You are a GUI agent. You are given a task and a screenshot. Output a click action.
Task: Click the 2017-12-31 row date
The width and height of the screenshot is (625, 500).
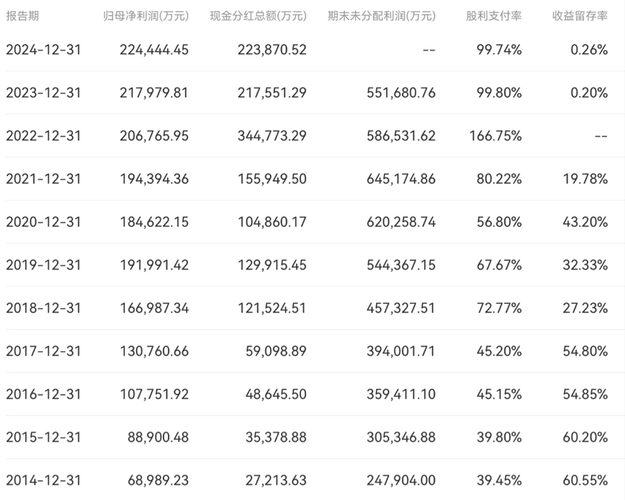point(43,351)
